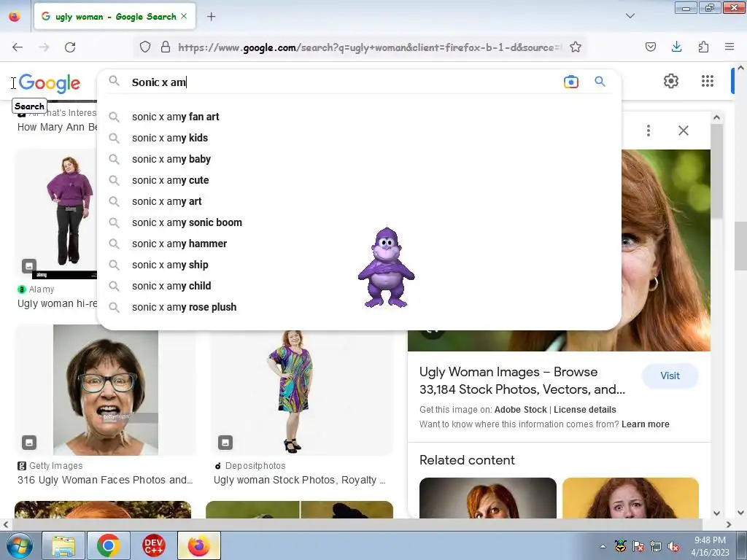Click the page vertical scrollbar down arrow
Screen dimensions: 747x560
[741, 513]
